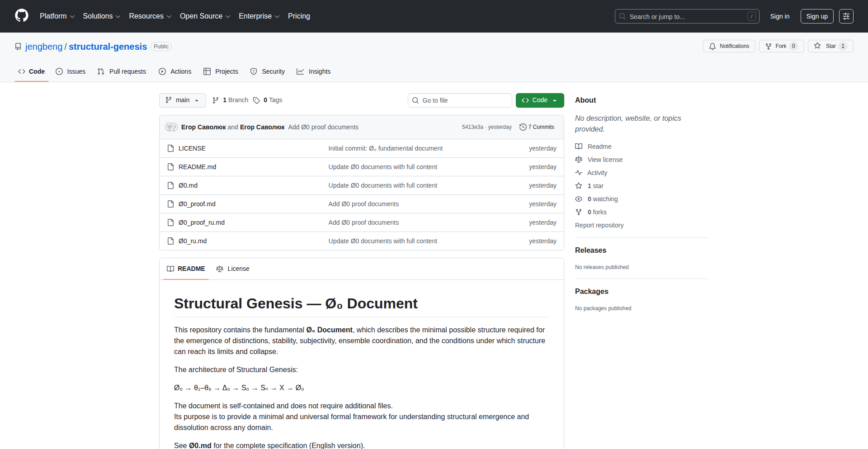Viewport: 868px width, 449px height.
Task: Open the Ø0_proof.md file
Action: tap(197, 204)
